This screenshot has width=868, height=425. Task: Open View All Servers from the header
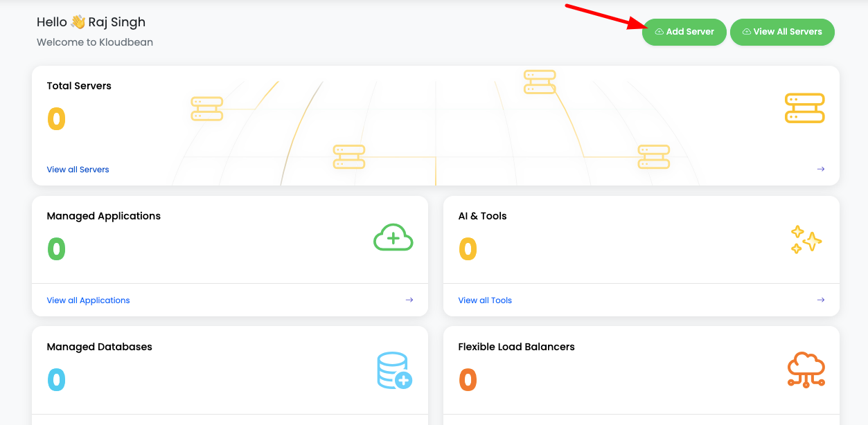781,32
